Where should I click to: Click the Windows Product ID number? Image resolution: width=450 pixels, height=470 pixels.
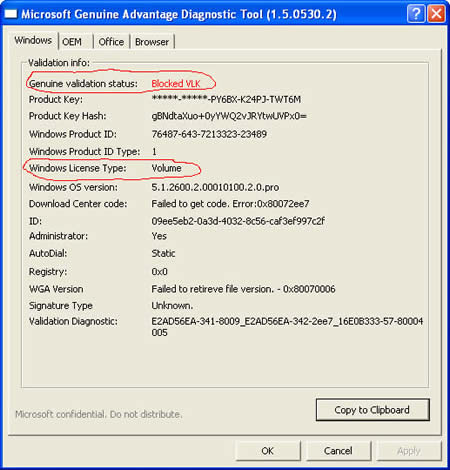point(209,134)
